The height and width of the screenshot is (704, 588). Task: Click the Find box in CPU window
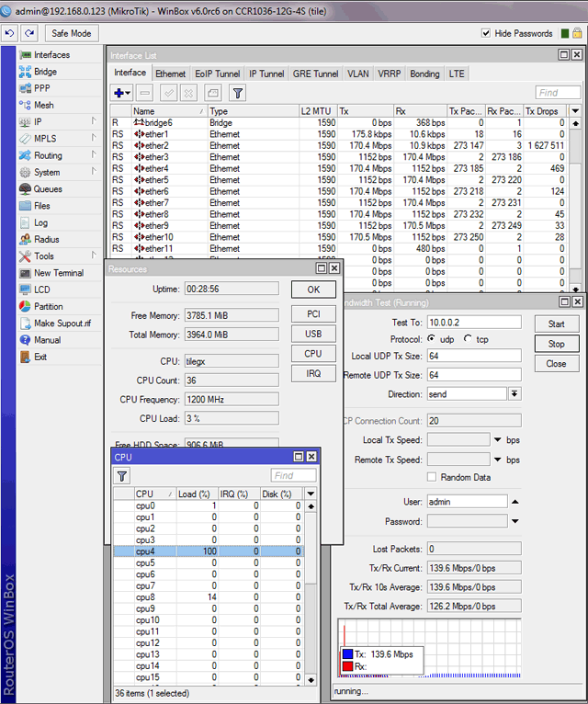tap(293, 475)
